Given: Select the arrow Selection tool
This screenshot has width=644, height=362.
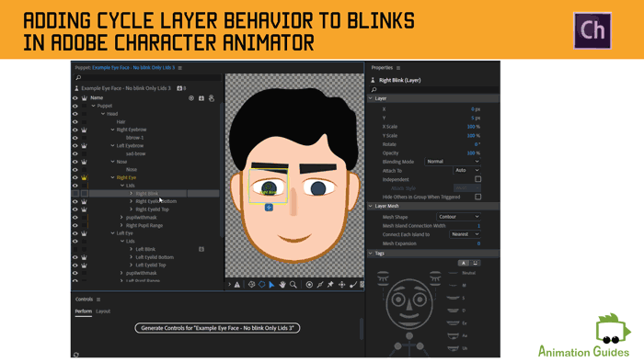Looking at the screenshot, I should [271, 285].
